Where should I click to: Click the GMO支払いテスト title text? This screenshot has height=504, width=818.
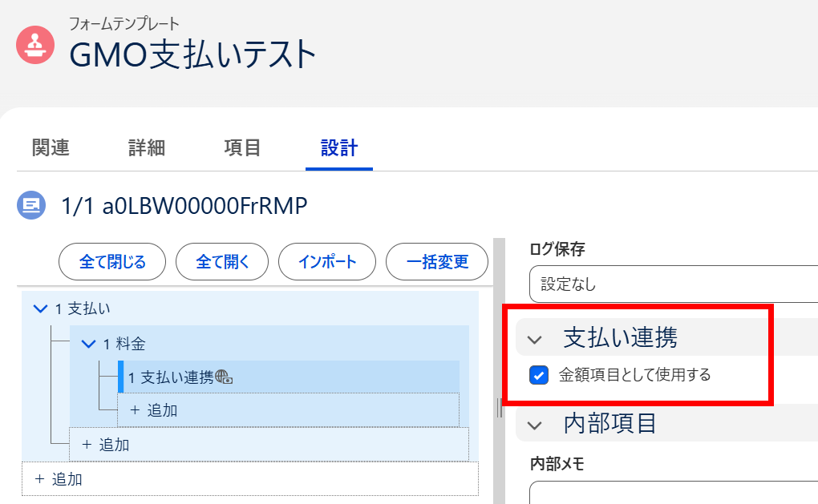coord(192,54)
